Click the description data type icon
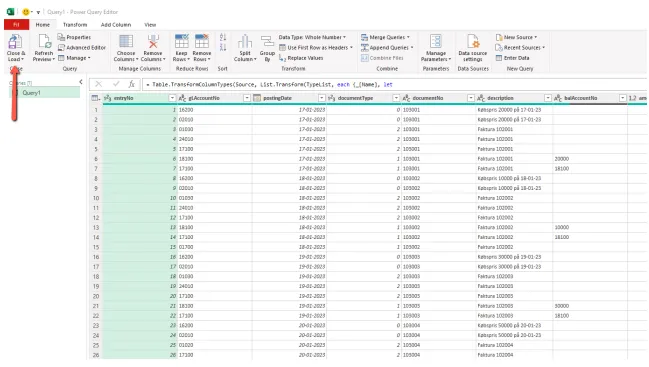 pos(481,98)
